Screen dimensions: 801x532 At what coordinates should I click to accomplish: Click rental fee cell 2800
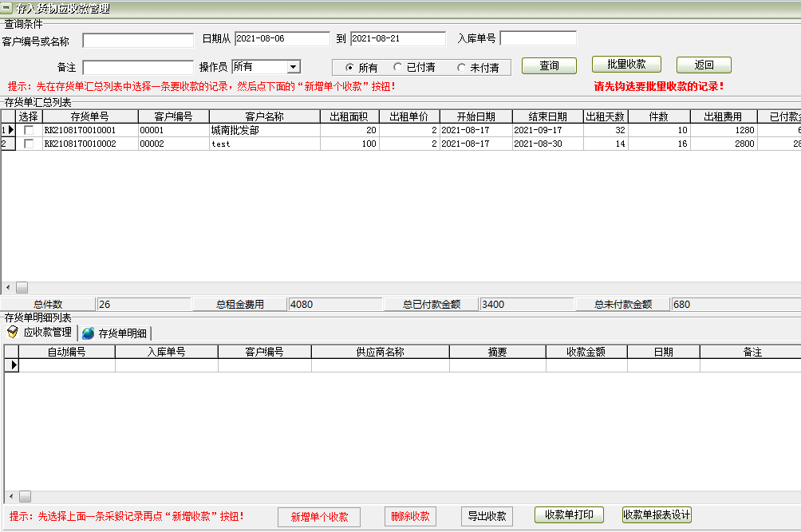click(x=724, y=144)
